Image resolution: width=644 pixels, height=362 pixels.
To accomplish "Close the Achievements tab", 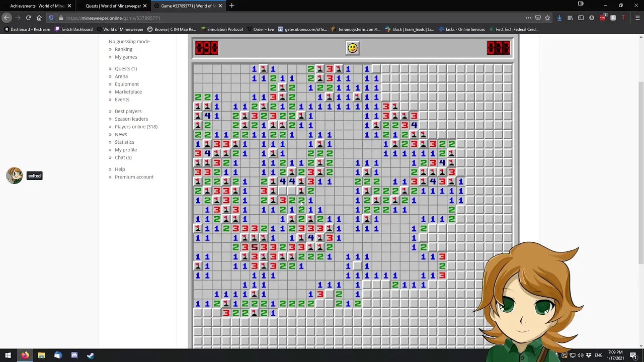I will point(69,6).
